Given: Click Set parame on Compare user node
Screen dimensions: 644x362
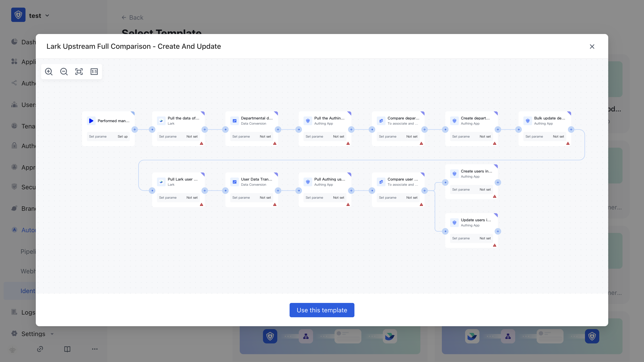Looking at the screenshot, I should 388,197.
